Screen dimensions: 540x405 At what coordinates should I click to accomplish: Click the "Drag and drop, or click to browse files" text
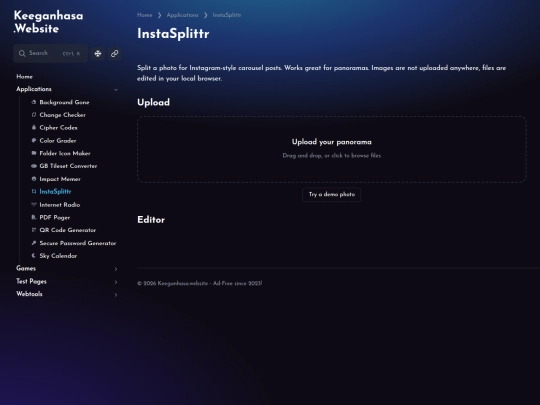click(332, 156)
